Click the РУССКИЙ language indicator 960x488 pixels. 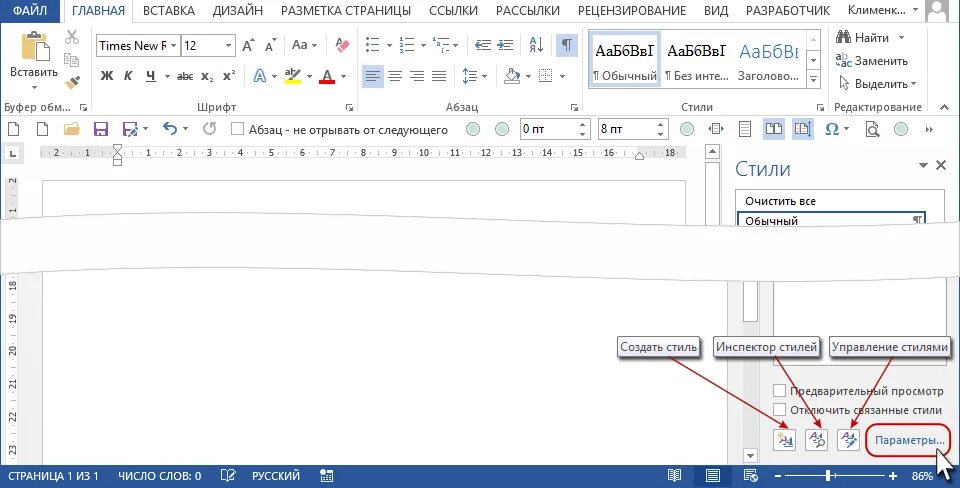point(276,475)
